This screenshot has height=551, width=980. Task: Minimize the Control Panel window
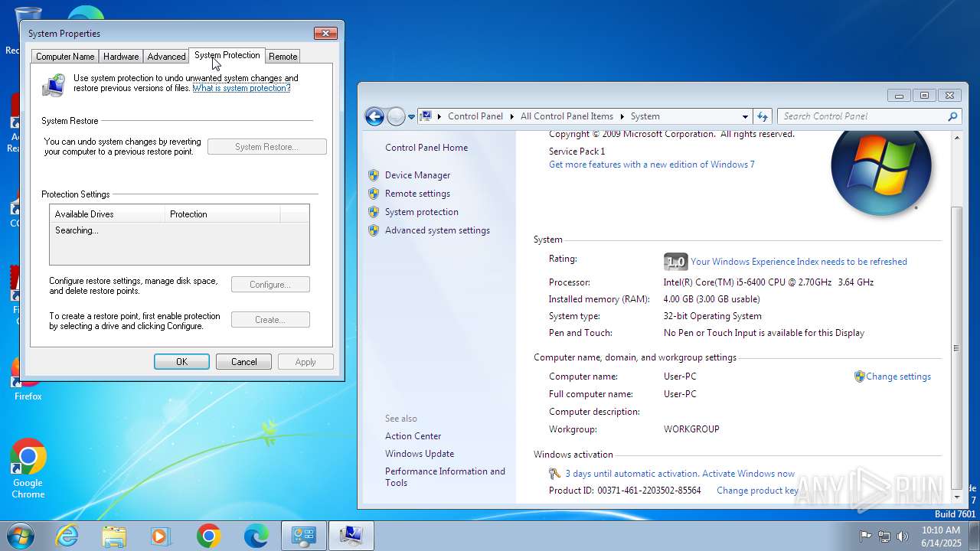pyautogui.click(x=899, y=96)
